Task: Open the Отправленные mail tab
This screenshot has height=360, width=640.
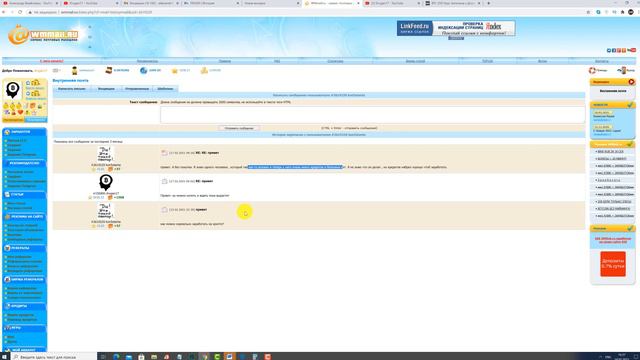Action: [137, 89]
